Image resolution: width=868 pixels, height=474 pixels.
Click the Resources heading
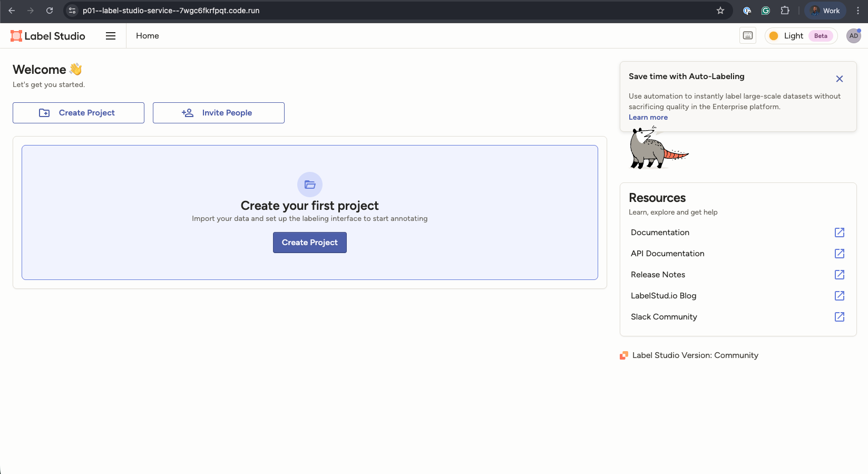pos(657,198)
